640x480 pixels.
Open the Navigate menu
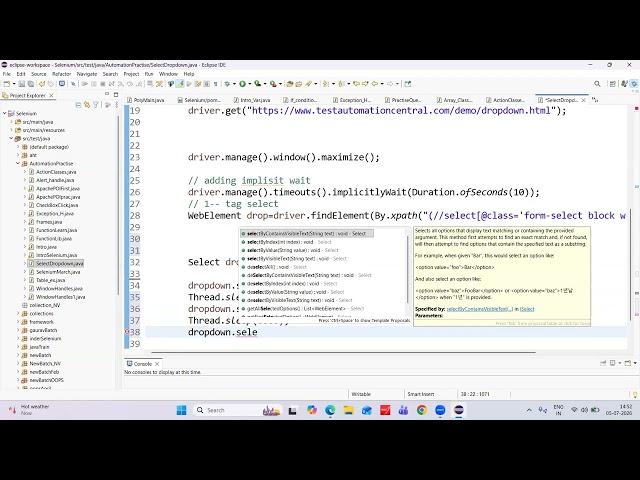87,74
